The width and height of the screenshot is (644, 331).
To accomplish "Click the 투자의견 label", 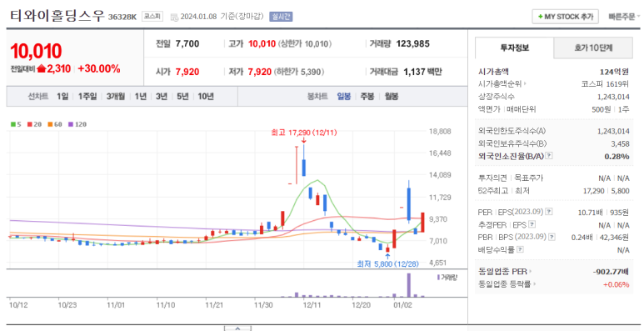I will (492, 178).
